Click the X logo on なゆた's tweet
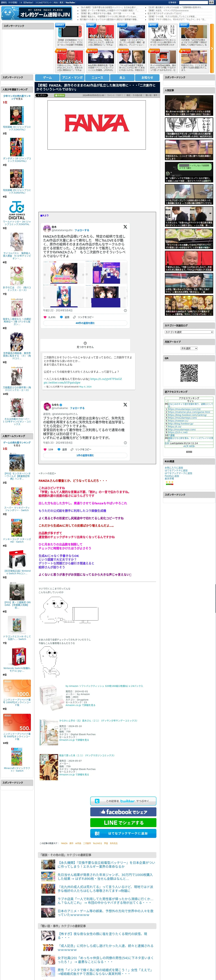This screenshot has height=980, width=216. pos(125,404)
